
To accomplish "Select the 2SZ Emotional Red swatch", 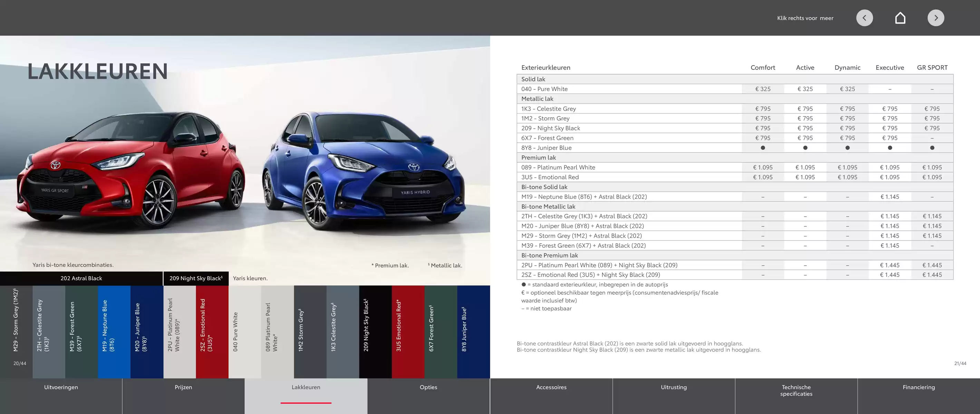I will [212, 332].
